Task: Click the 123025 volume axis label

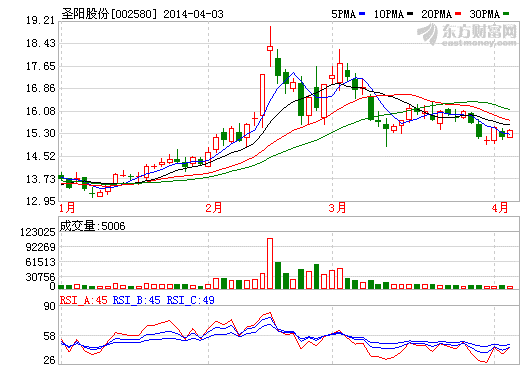Action: (x=38, y=232)
